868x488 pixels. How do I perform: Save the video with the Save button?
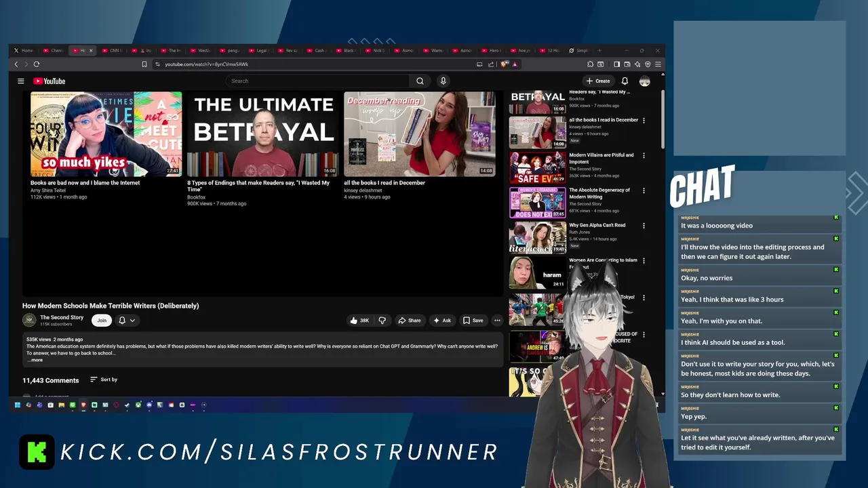(473, 321)
